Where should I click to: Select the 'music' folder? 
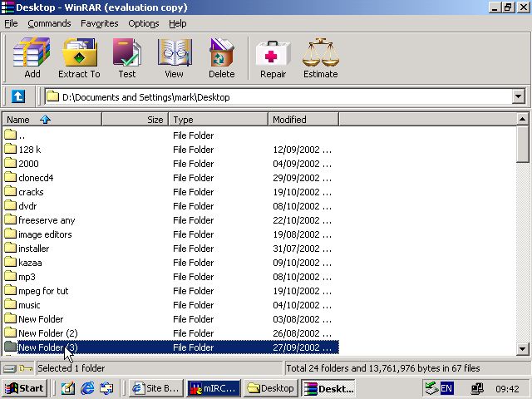coord(29,305)
